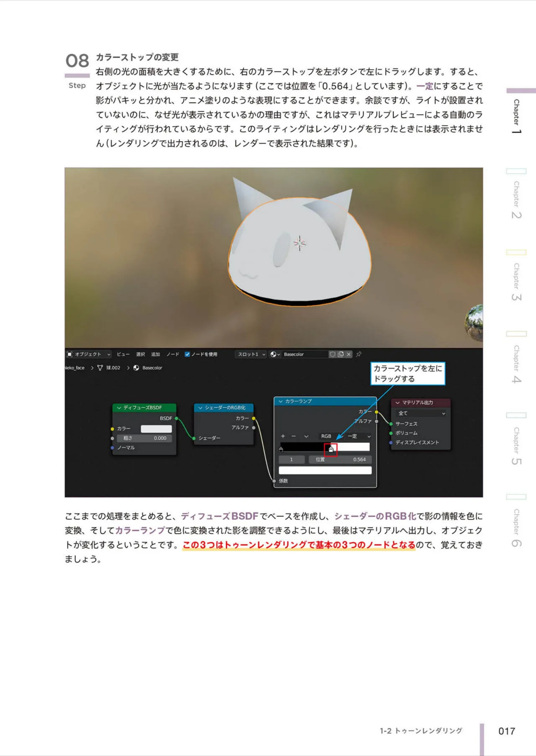Viewport: 536px width, 756px height.
Task: Open the オブジェクト type dropdown
Action: 89,354
